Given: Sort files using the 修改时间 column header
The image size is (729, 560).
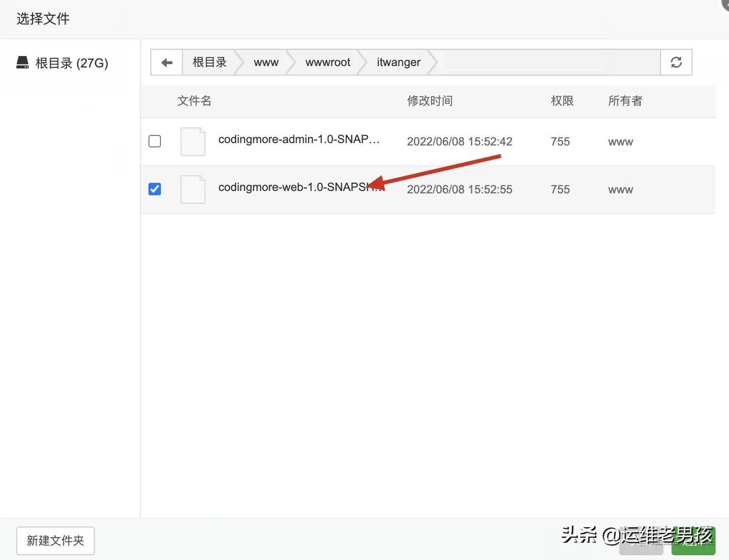Looking at the screenshot, I should pos(429,101).
